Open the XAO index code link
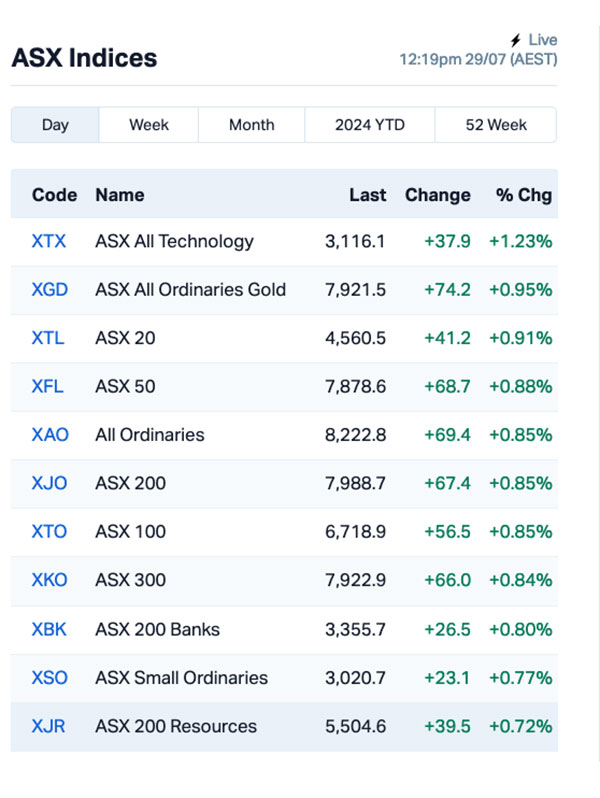The height and width of the screenshot is (798, 600). (50, 435)
